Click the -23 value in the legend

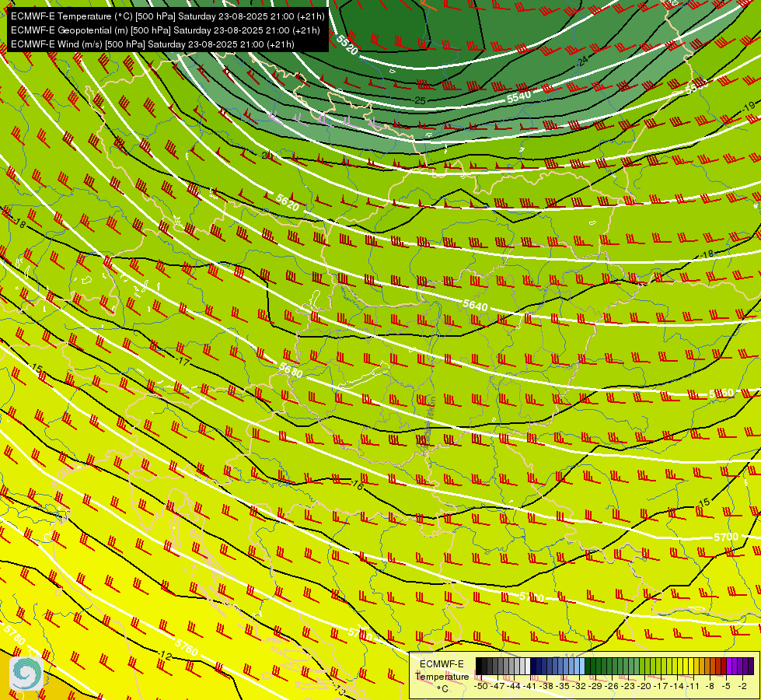627,687
